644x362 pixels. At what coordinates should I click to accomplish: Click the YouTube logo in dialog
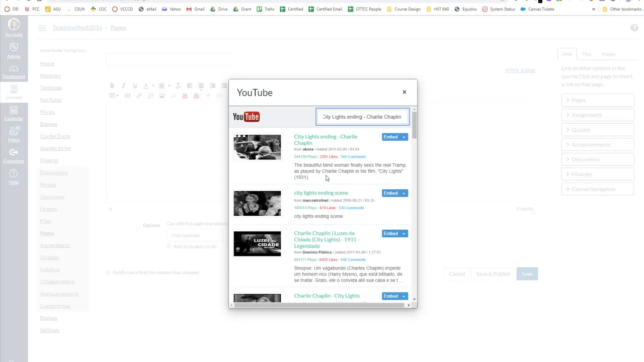(x=246, y=117)
